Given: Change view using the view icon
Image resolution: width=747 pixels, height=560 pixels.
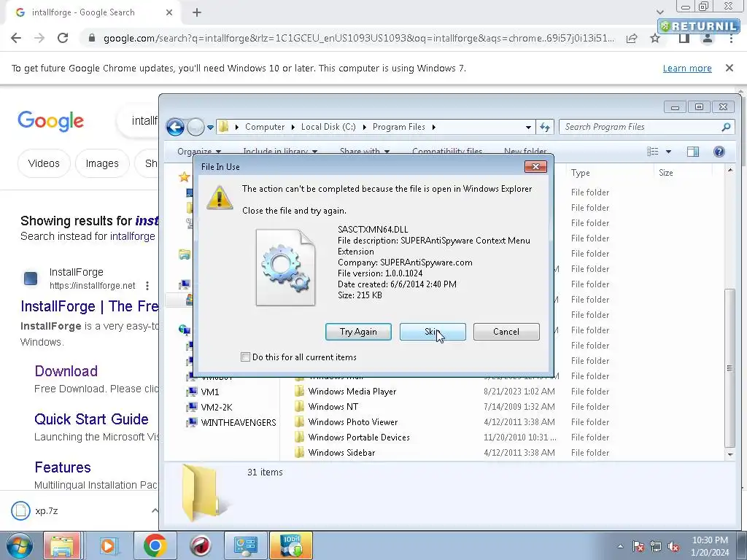Looking at the screenshot, I should tap(653, 152).
